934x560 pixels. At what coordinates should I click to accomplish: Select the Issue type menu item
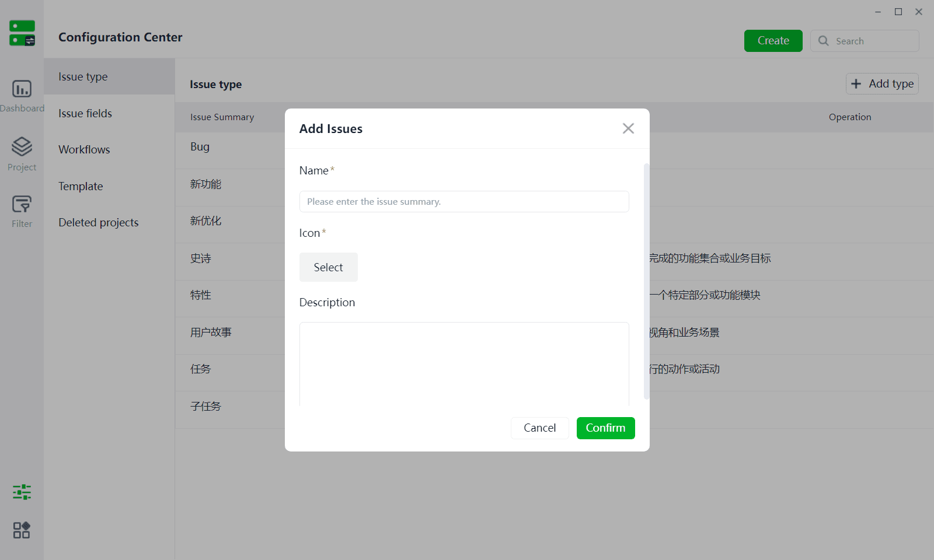pyautogui.click(x=109, y=76)
